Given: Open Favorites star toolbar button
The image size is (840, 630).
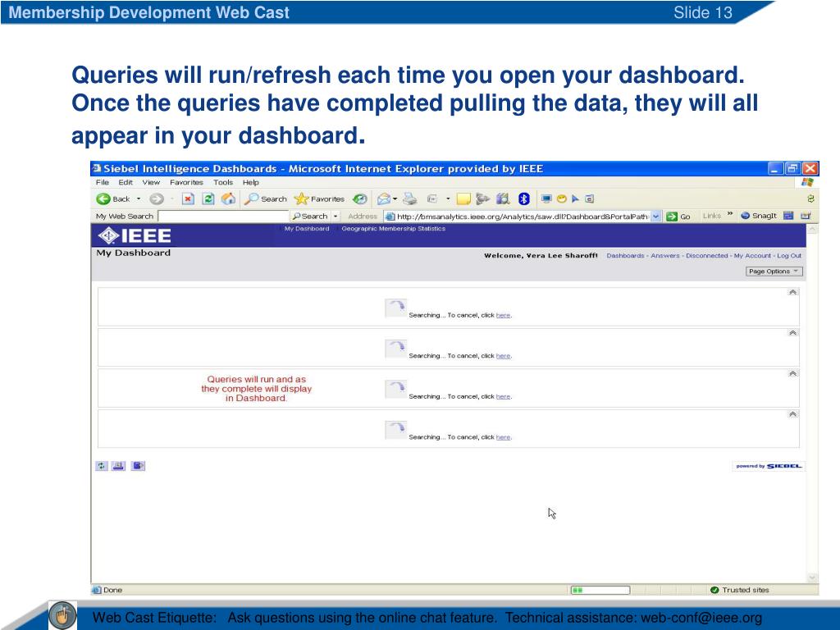Looking at the screenshot, I should [320, 199].
